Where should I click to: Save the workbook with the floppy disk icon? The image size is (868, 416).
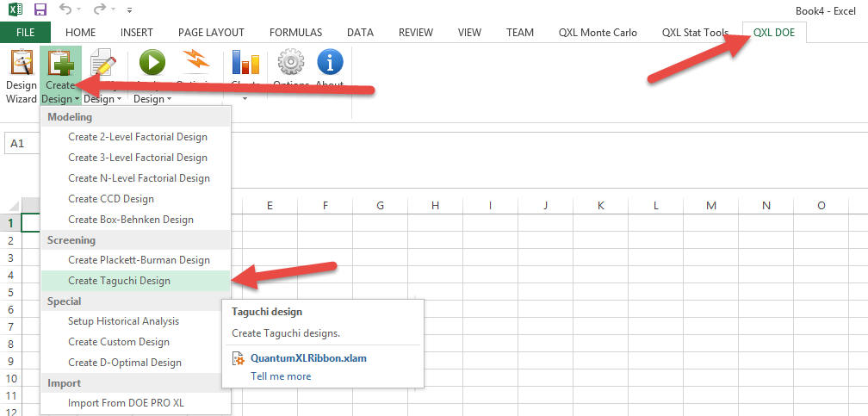coord(40,10)
